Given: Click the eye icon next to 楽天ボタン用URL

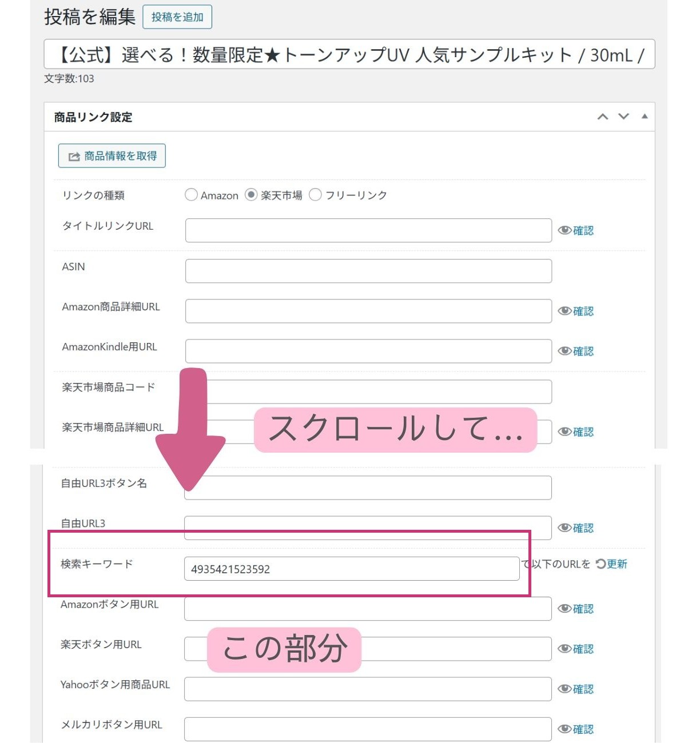Looking at the screenshot, I should coord(565,649).
